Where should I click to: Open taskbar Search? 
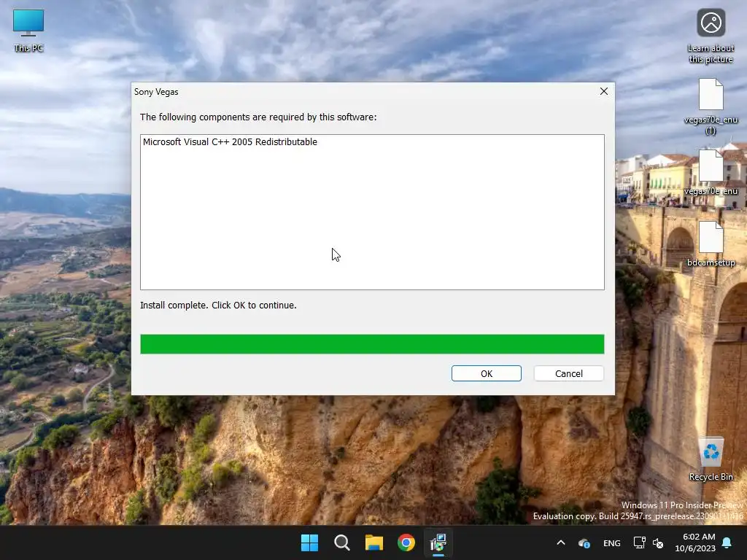pyautogui.click(x=342, y=542)
